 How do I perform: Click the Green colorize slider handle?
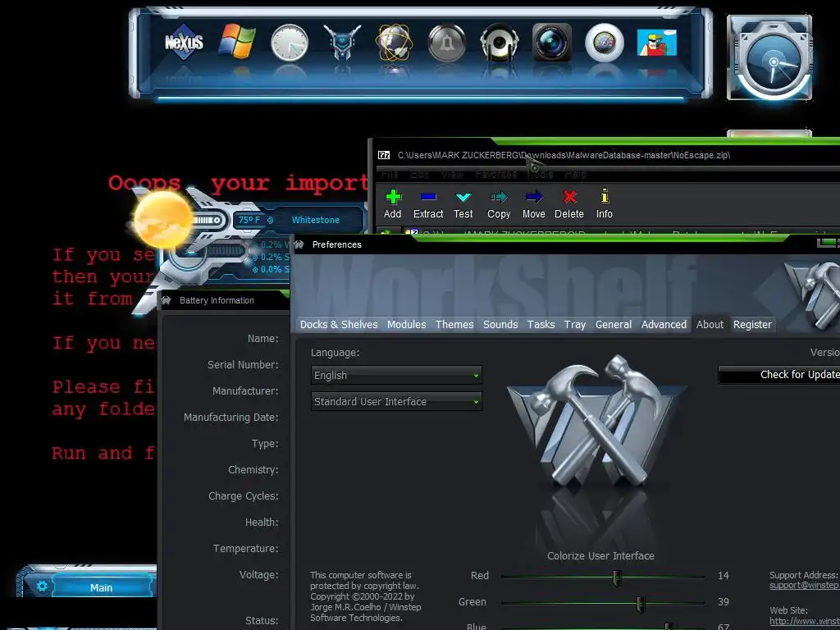point(640,604)
